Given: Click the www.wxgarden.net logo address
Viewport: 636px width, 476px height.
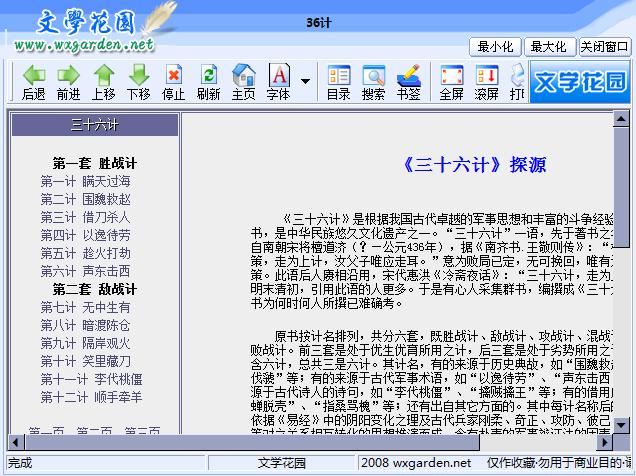Looking at the screenshot, I should click(x=84, y=45).
